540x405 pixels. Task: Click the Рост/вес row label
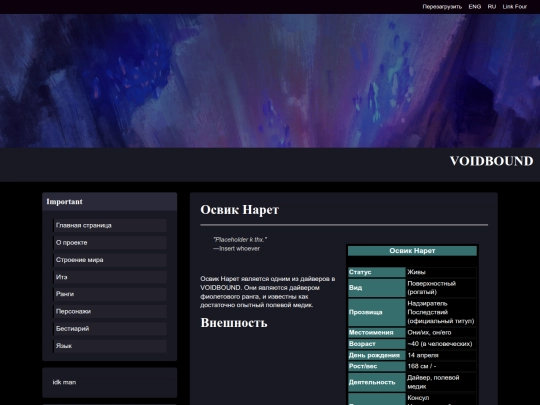tap(377, 366)
